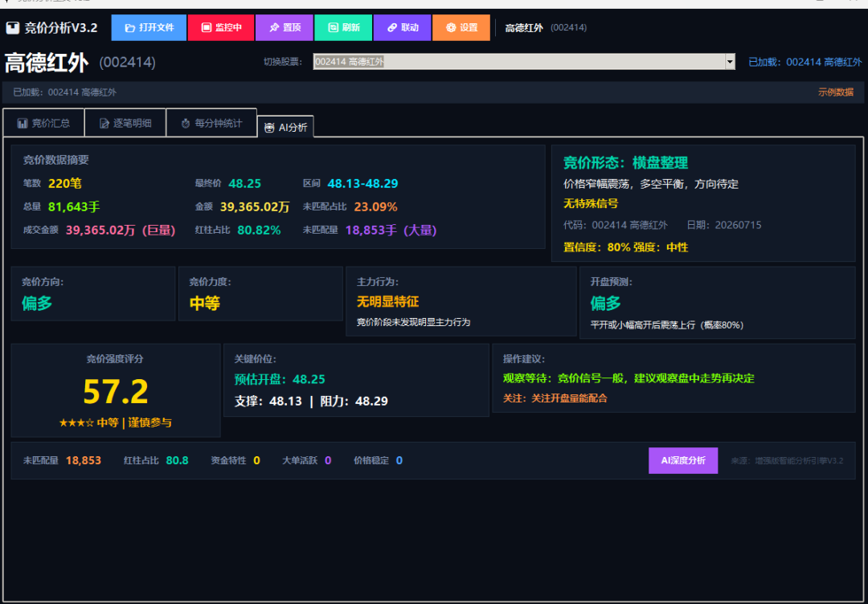
Task: Click the 置信度：80% 强度：中性 text
Action: (x=625, y=247)
